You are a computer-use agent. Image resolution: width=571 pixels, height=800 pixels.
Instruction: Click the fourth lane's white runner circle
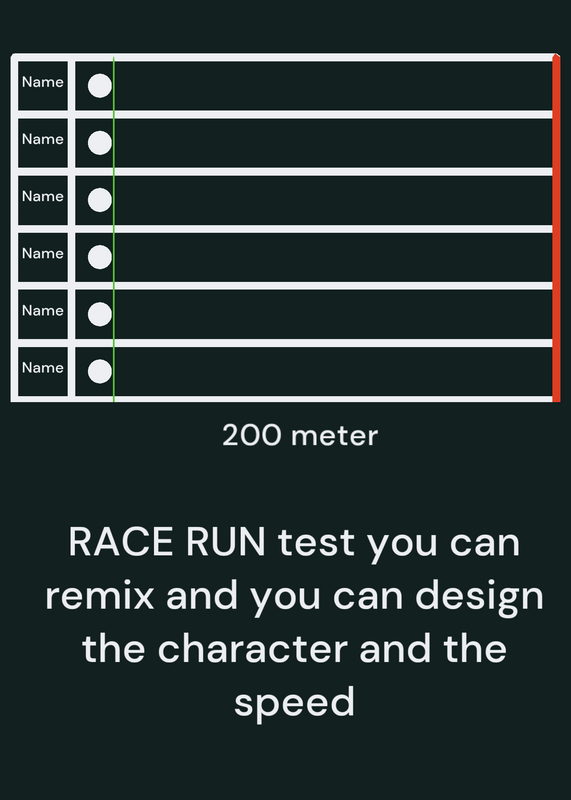[x=100, y=257]
